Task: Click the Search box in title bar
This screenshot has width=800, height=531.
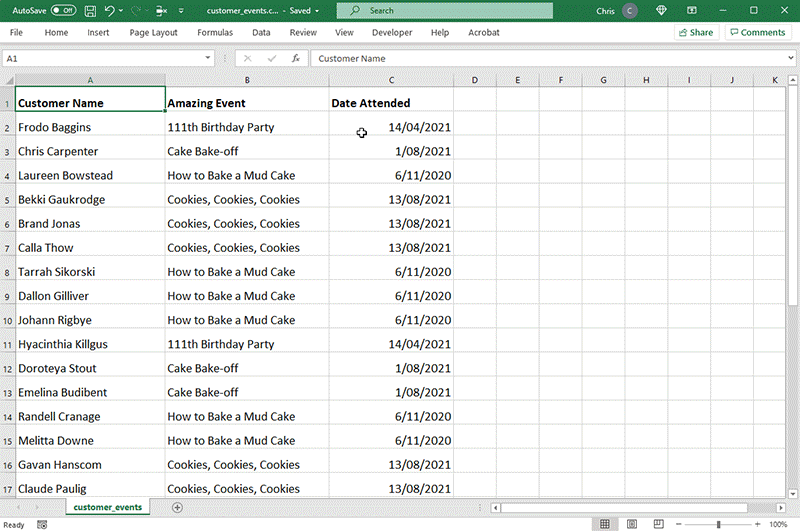Action: coord(444,11)
